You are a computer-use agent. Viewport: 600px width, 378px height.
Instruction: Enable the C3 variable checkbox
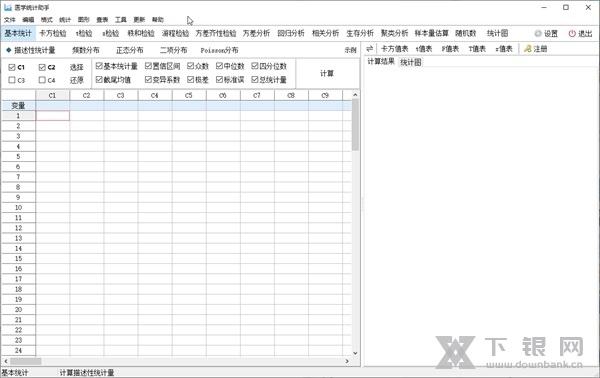click(11, 80)
